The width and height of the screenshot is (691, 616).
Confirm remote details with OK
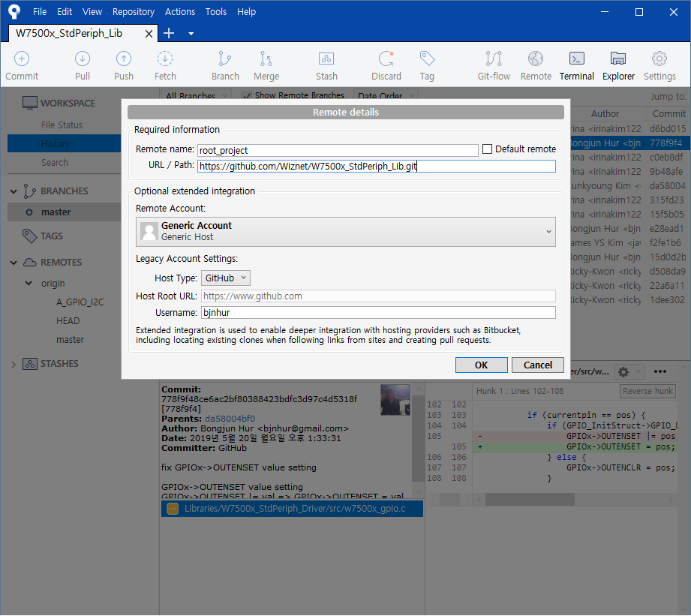pyautogui.click(x=481, y=365)
